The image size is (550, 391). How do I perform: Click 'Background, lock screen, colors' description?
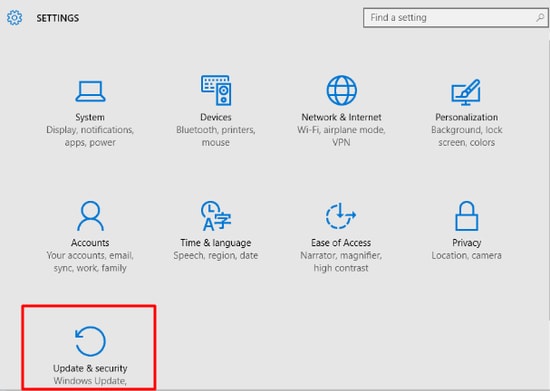[467, 136]
